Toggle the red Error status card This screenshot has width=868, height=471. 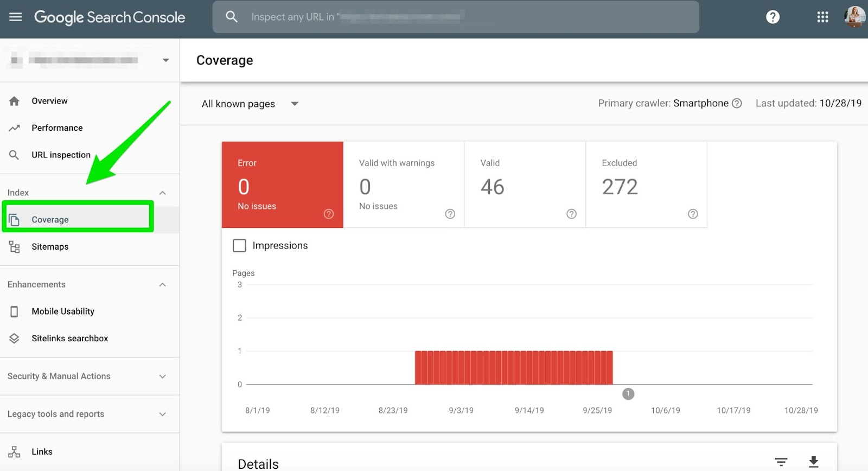282,184
